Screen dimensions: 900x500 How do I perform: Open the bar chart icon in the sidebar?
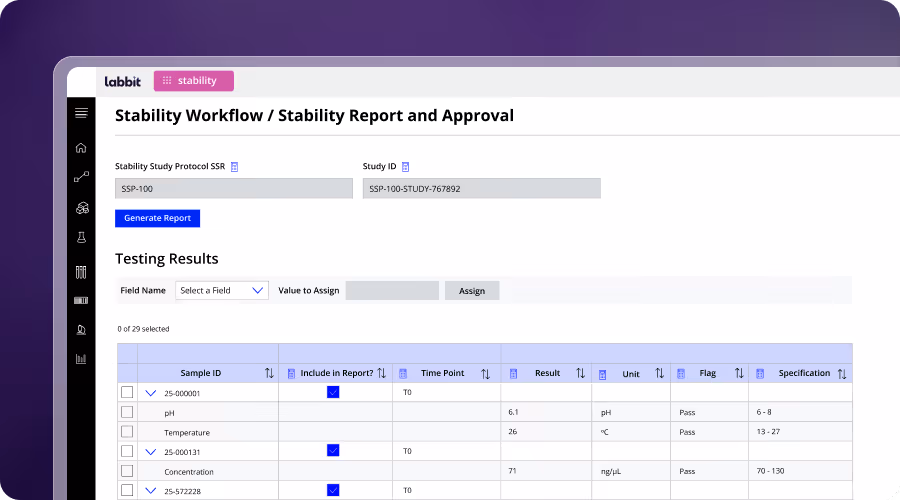click(81, 359)
